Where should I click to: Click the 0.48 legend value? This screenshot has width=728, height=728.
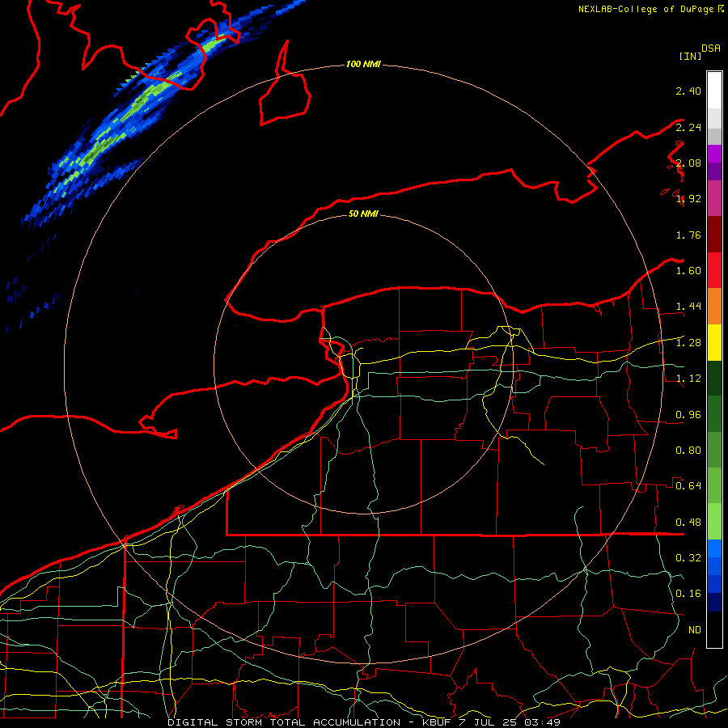pyautogui.click(x=688, y=523)
